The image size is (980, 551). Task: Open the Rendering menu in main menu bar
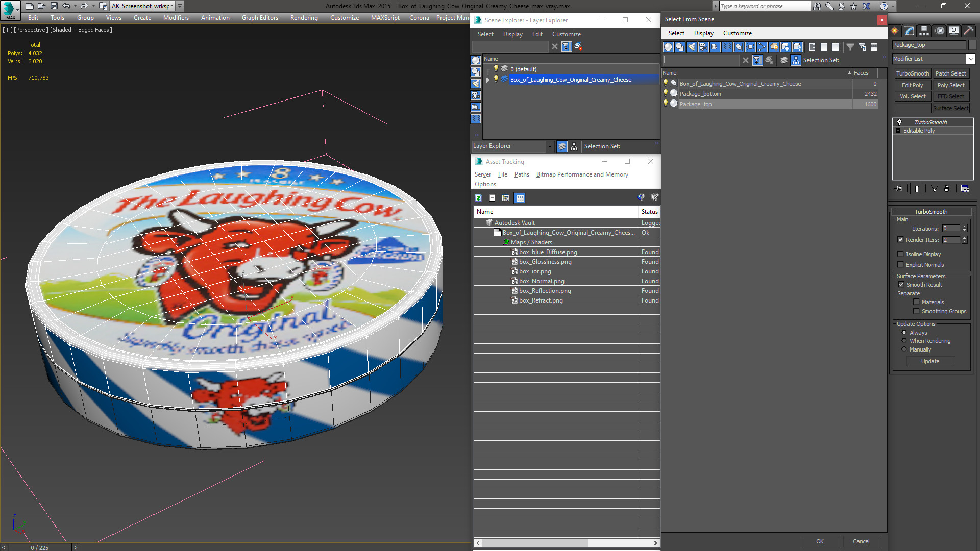point(304,18)
